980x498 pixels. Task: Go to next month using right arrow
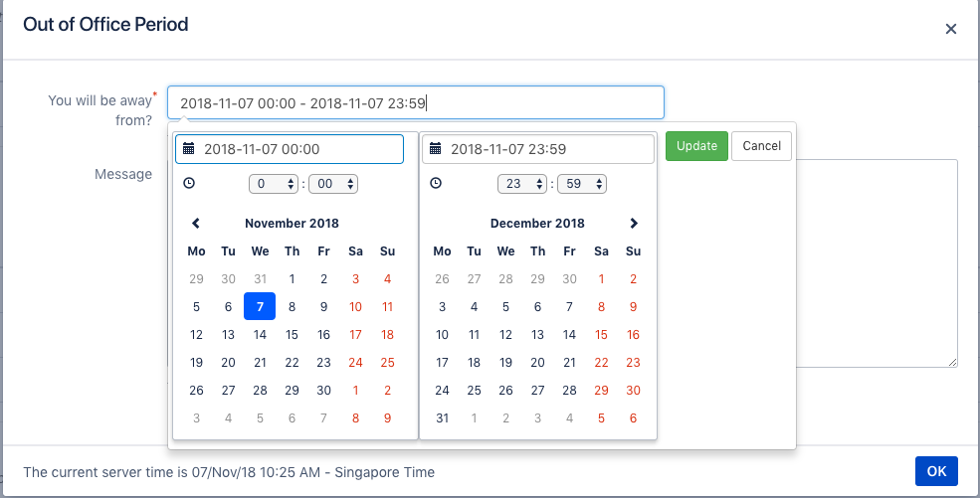(634, 224)
